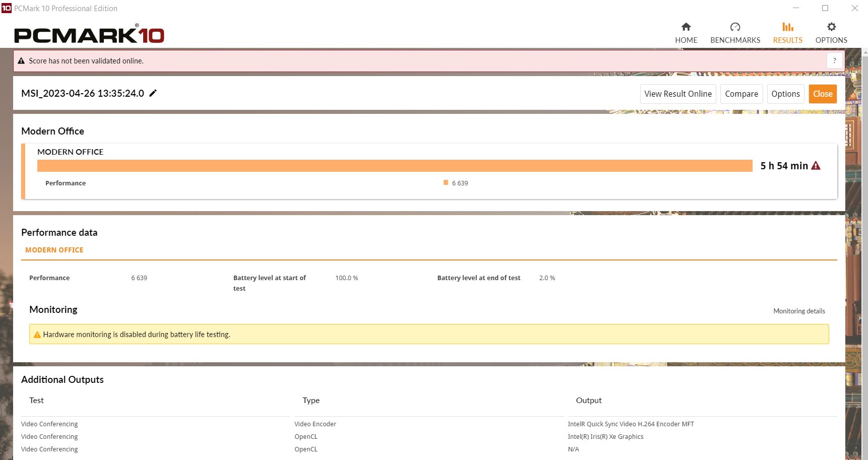Click the PCMARK 10 logo

(x=89, y=34)
